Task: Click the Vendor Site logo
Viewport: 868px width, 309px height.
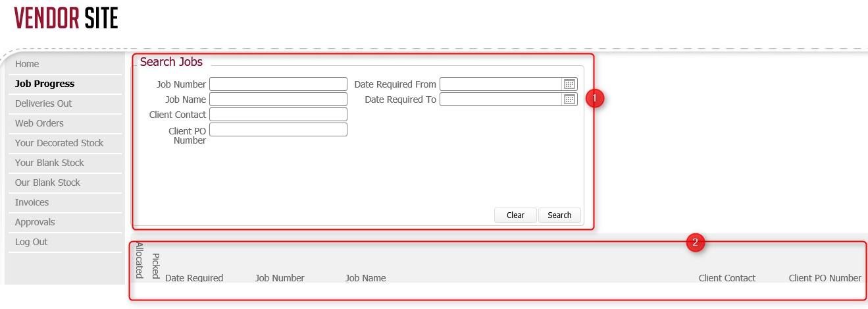Action: pyautogui.click(x=66, y=19)
